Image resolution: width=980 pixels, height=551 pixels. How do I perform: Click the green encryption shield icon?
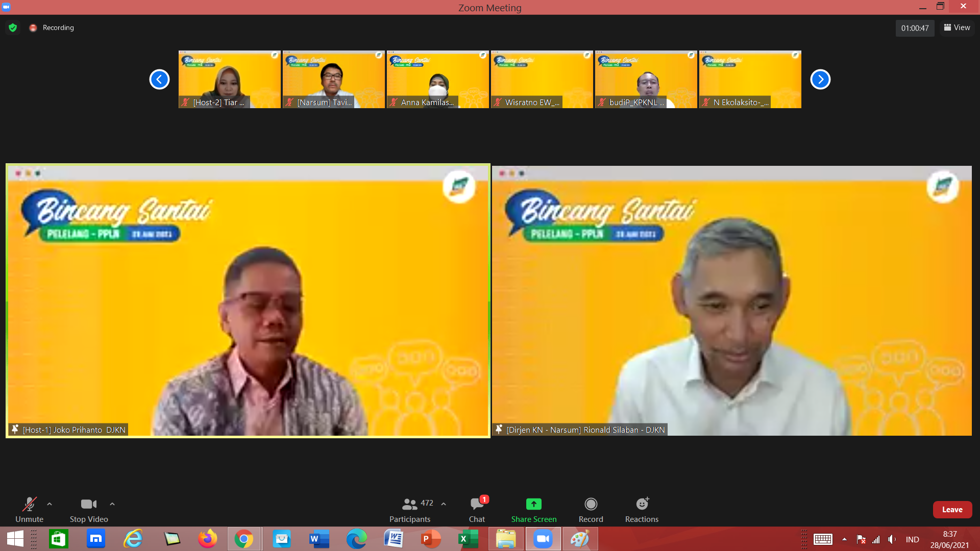[12, 28]
